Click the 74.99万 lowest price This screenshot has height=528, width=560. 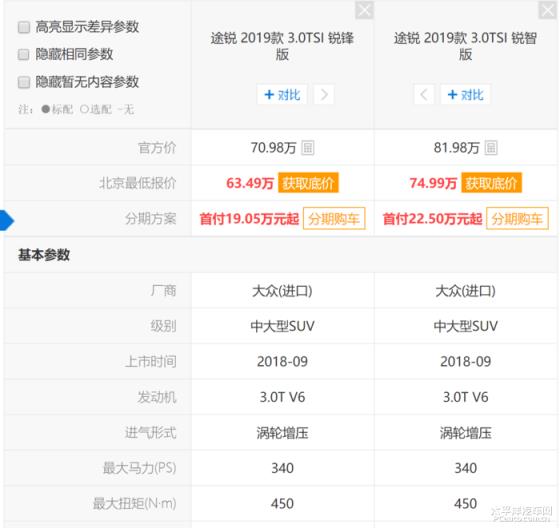point(433,183)
